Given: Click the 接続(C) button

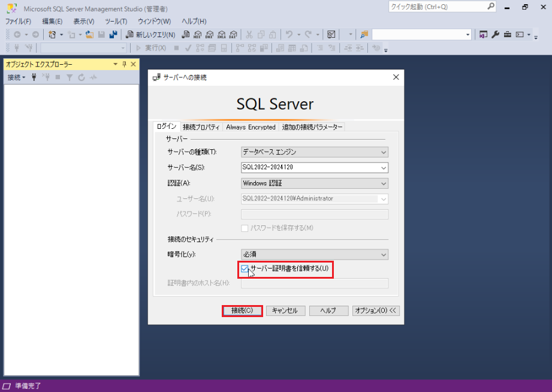Looking at the screenshot, I should point(242,310).
